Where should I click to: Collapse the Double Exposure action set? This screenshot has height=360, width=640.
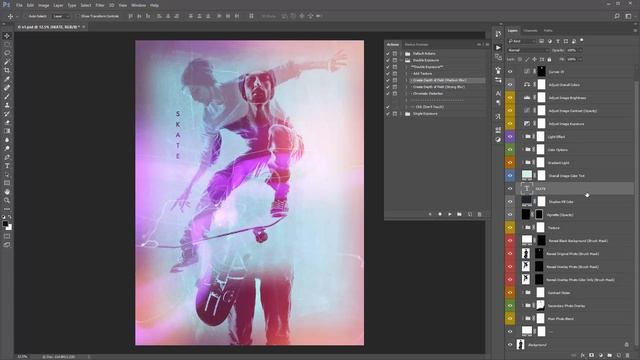tap(402, 60)
